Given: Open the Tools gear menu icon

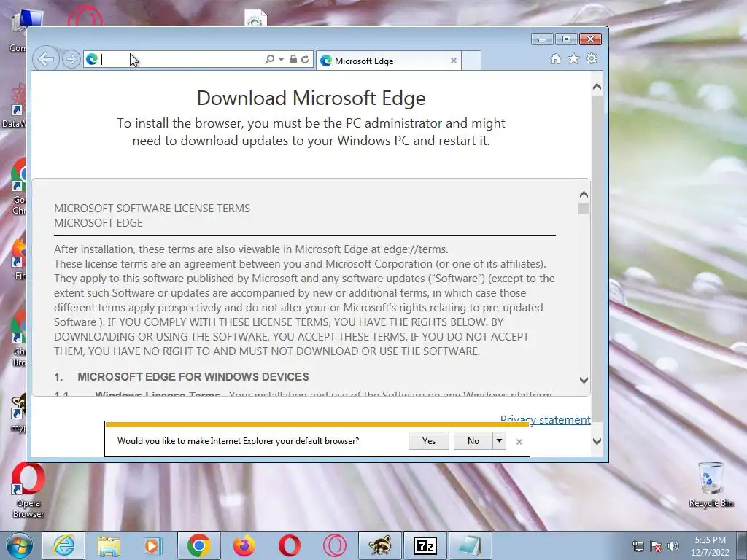Looking at the screenshot, I should [x=592, y=58].
